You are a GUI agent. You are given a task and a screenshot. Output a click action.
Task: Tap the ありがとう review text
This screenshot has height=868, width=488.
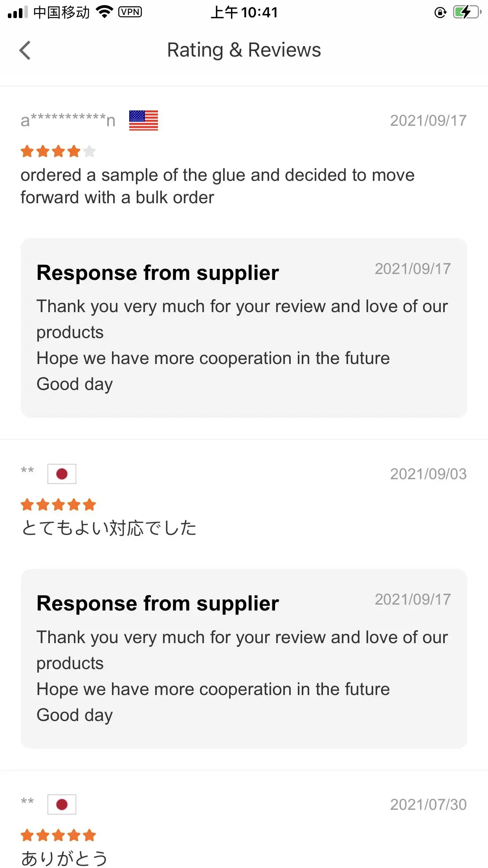pyautogui.click(x=64, y=858)
